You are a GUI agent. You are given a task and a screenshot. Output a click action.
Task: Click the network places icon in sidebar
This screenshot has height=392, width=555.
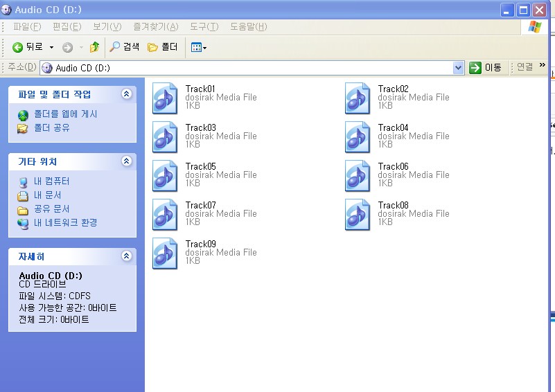point(23,224)
